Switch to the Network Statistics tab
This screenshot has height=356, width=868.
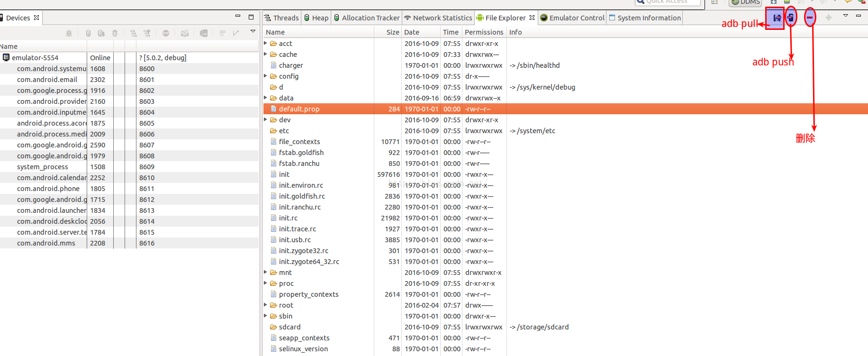[x=438, y=18]
